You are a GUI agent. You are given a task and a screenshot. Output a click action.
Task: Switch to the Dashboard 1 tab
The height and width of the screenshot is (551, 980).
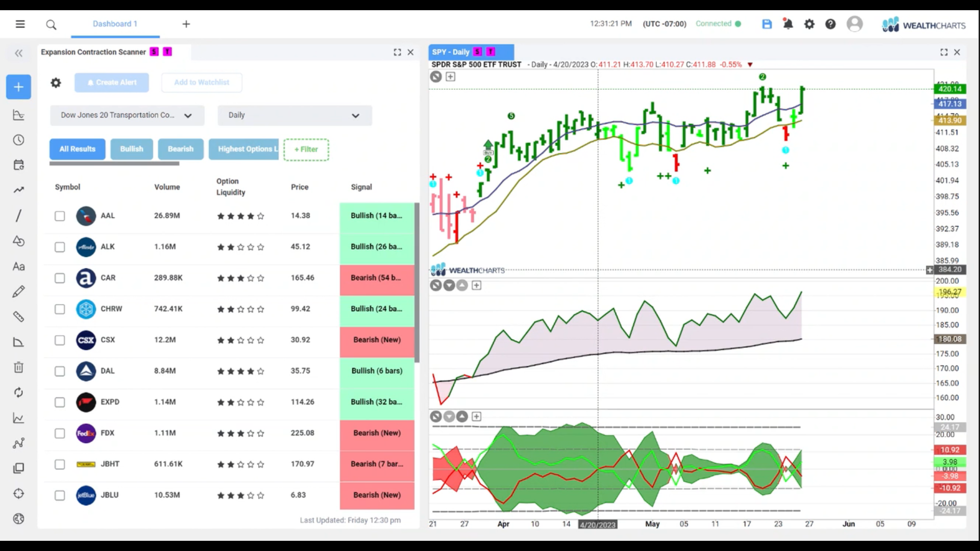[115, 24]
